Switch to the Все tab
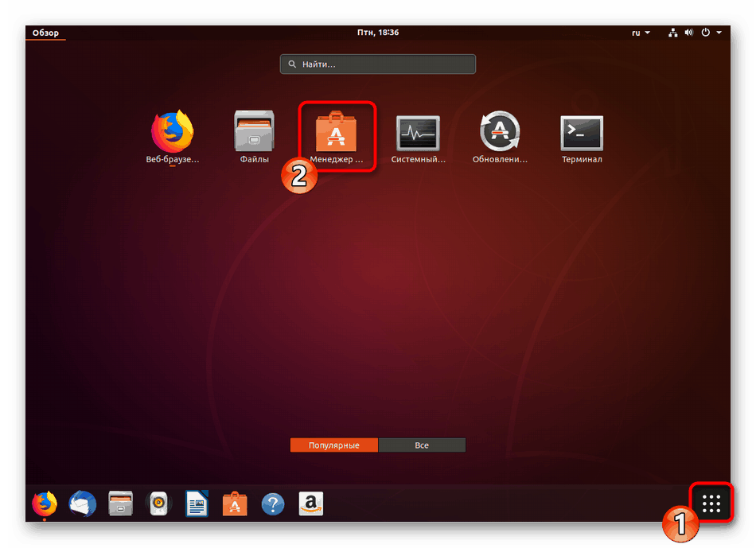756x548 pixels. [x=422, y=445]
